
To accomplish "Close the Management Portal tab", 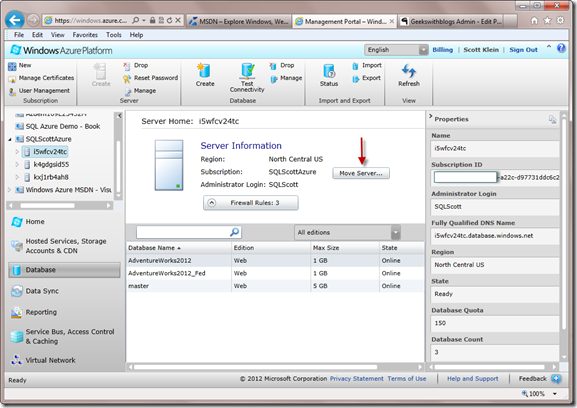I will click(x=392, y=22).
